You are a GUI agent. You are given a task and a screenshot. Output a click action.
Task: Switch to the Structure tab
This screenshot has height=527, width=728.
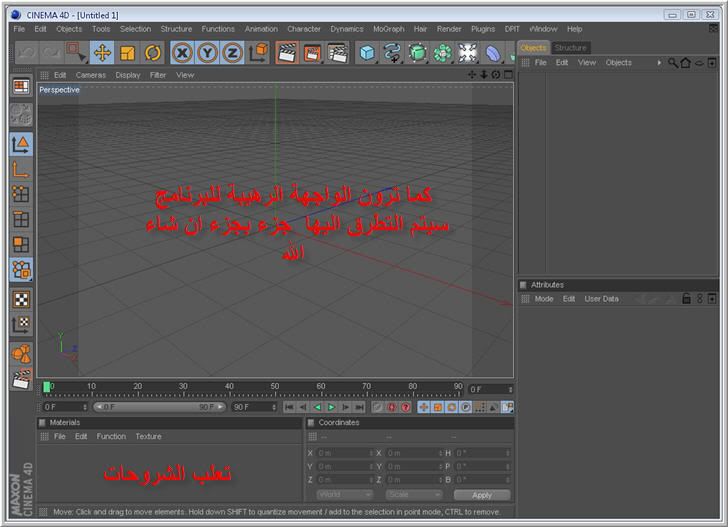[571, 48]
